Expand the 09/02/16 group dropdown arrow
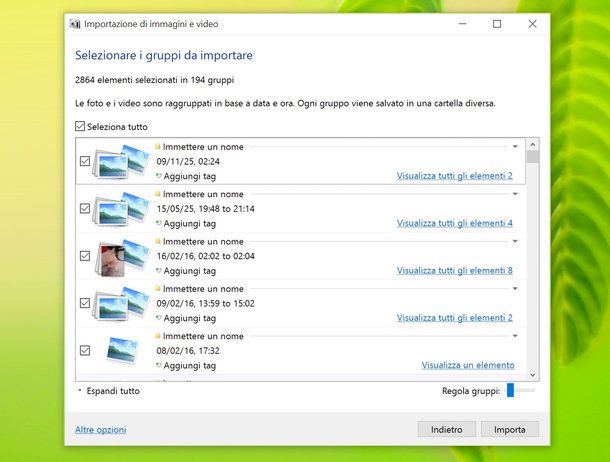This screenshot has width=610, height=462. 515,289
